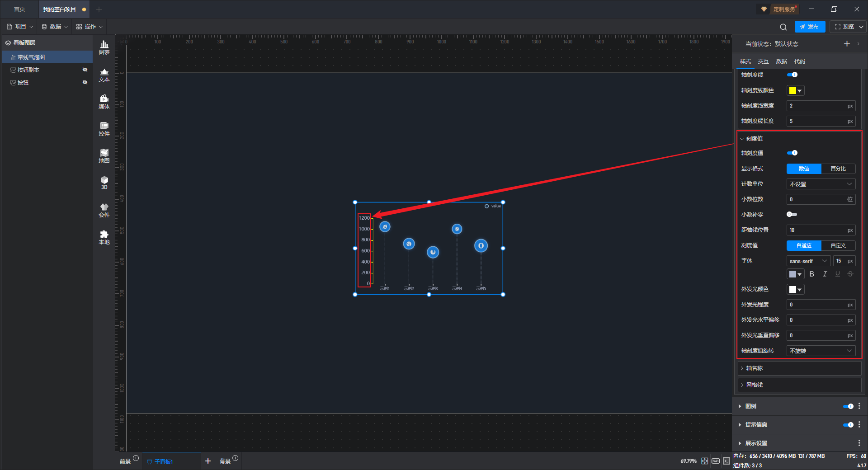868x470 pixels.
Task: Open the 轴刻度值旋转 dropdown set to 不旋转
Action: (821, 351)
